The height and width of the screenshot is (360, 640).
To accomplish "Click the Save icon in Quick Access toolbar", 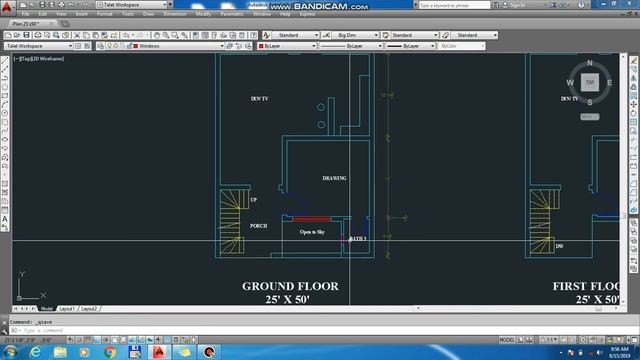I will pyautogui.click(x=42, y=5).
